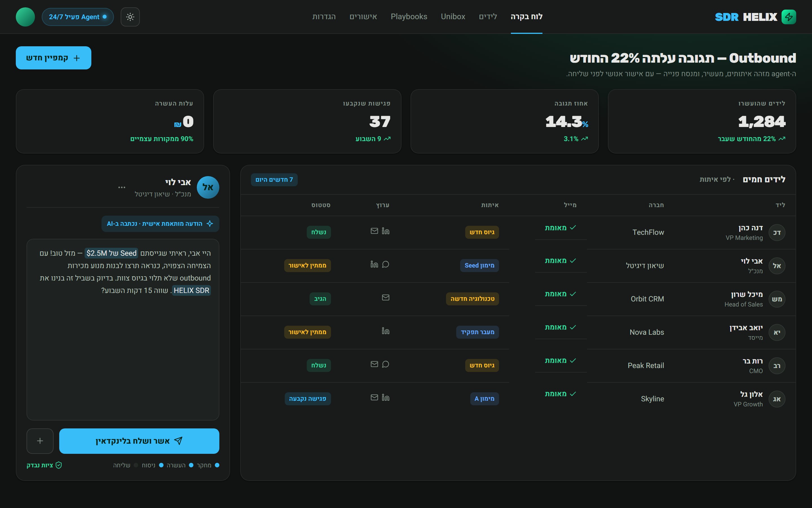Click LinkedIn icon in Skyline row

point(385,398)
